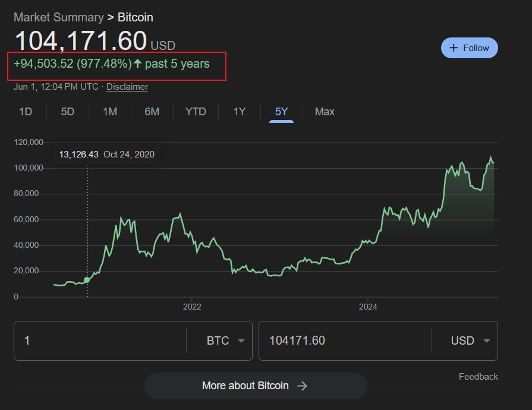The image size is (532, 410).
Task: Switch to the 5D range tab
Action: click(x=68, y=112)
